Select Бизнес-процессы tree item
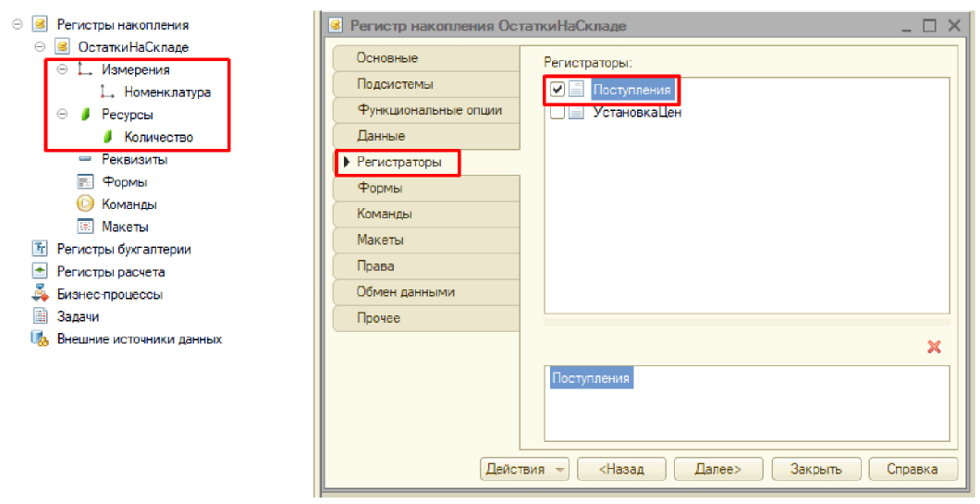This screenshot has height=504, width=980. click(109, 294)
